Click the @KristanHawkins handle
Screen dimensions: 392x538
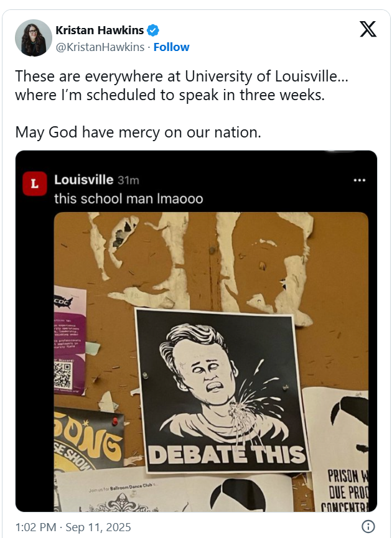tap(100, 47)
